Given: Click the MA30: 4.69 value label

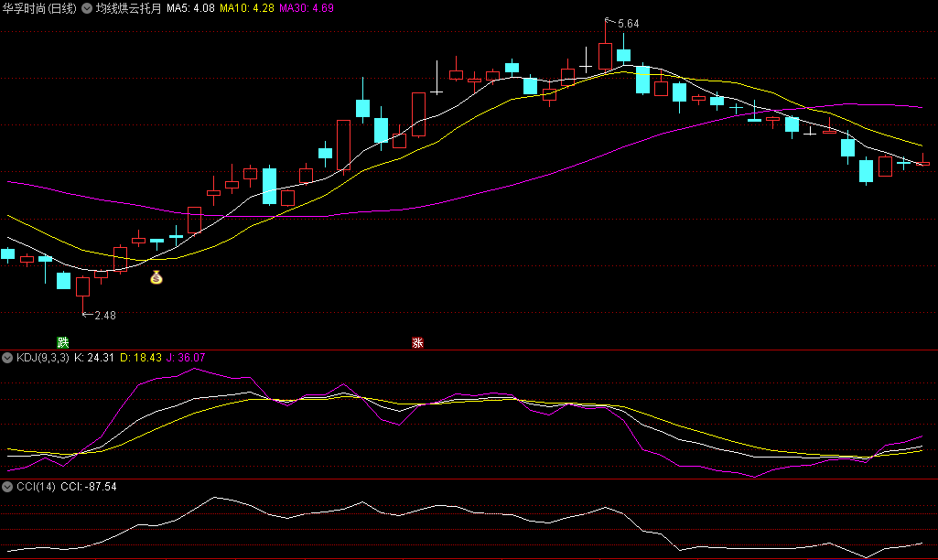Looking at the screenshot, I should (x=307, y=8).
